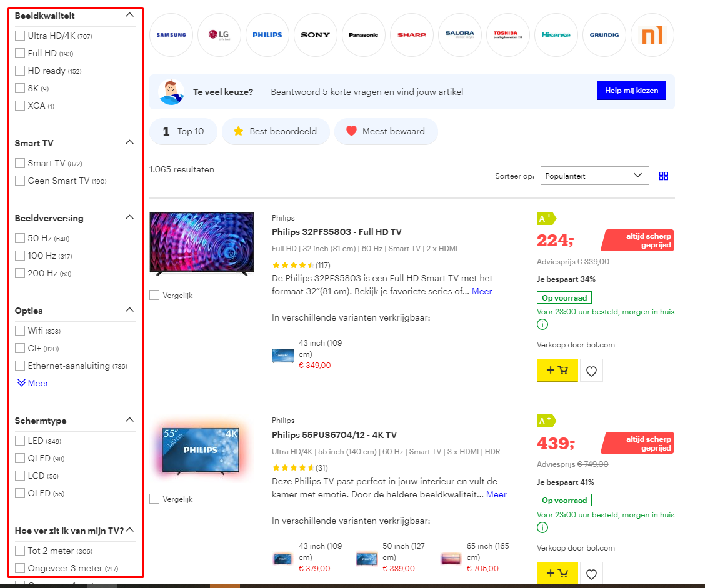Tick Vergelijk for Philips 32PFS5803
705x588 pixels.
tap(154, 295)
